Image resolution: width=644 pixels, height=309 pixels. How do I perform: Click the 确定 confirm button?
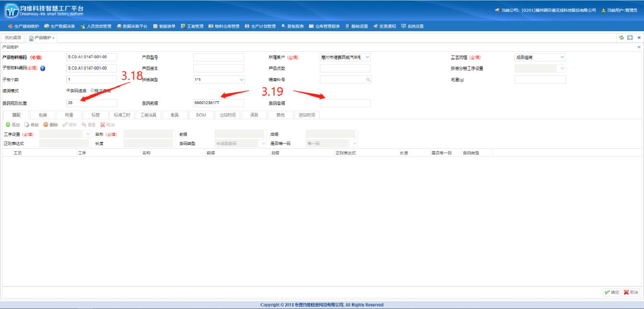(612, 292)
